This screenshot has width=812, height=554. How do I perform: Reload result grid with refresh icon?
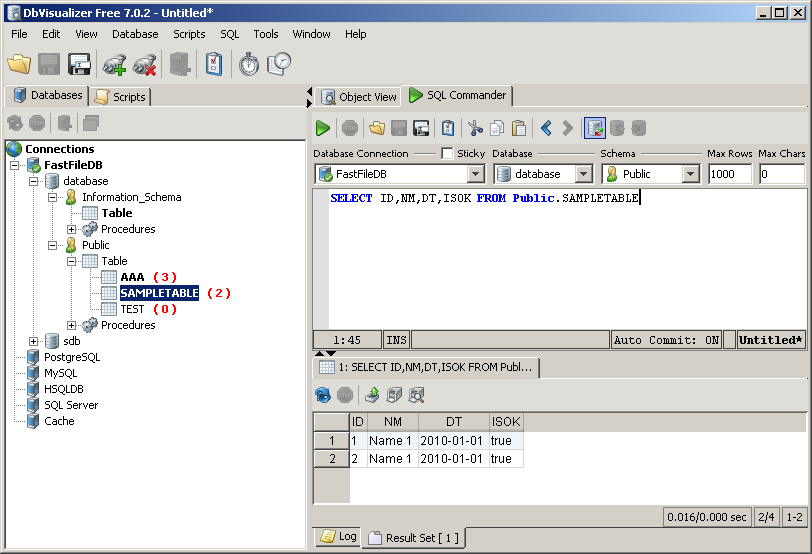point(323,396)
